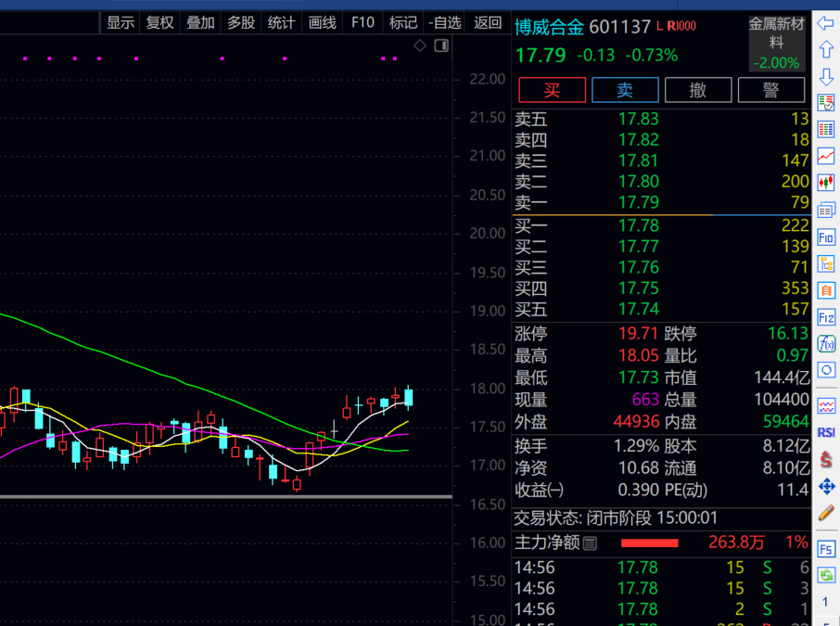
Task: Open the 统计 statistics menu
Action: click(281, 23)
